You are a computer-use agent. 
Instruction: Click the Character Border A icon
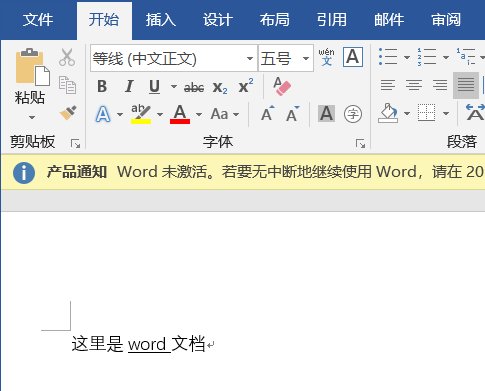[x=353, y=57]
